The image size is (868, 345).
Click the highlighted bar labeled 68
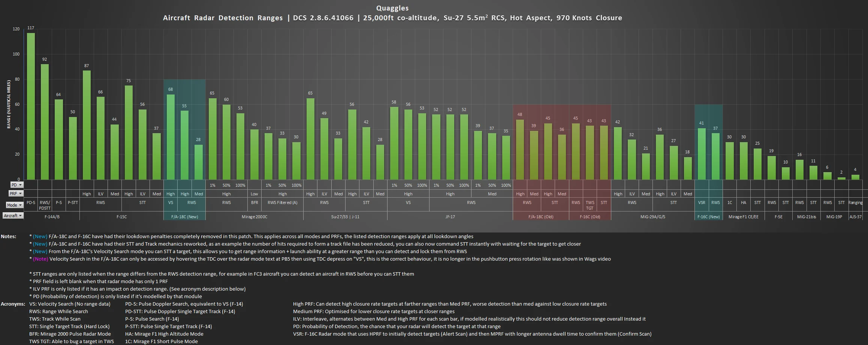point(171,137)
